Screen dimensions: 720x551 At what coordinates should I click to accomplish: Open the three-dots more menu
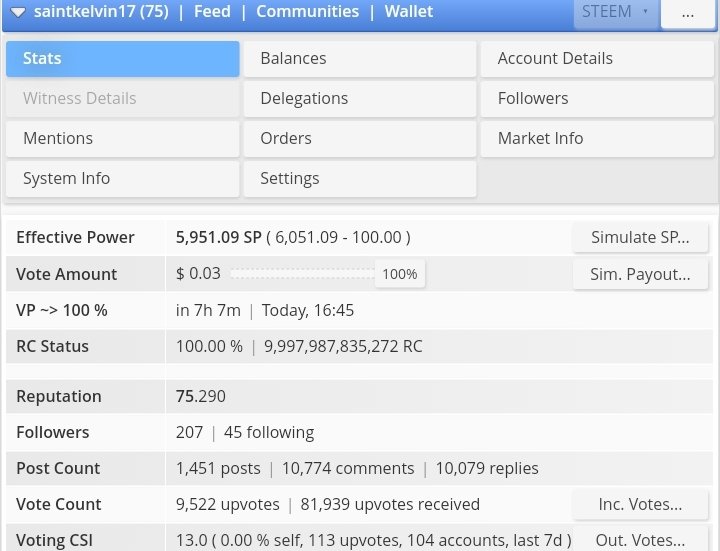[687, 13]
